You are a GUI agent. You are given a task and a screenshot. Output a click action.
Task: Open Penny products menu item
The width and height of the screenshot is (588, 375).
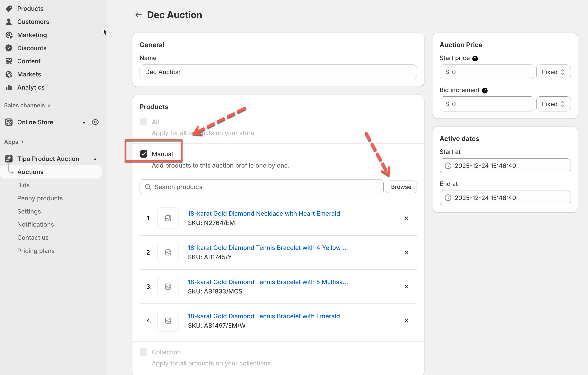(x=40, y=198)
